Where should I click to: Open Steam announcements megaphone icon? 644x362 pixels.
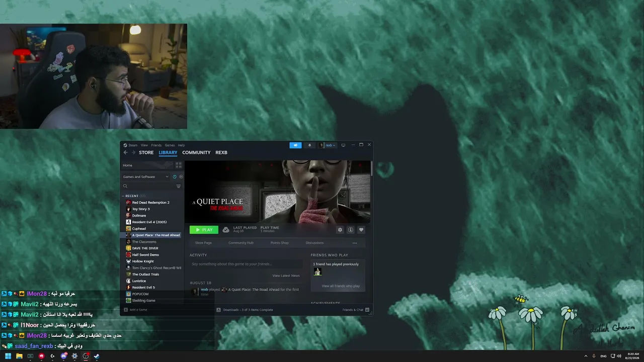[295, 145]
